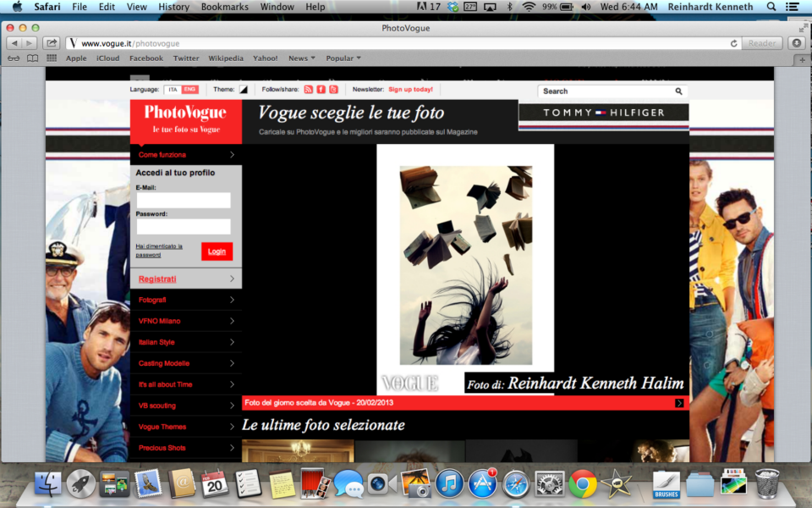Open the Edit menu

[x=107, y=7]
